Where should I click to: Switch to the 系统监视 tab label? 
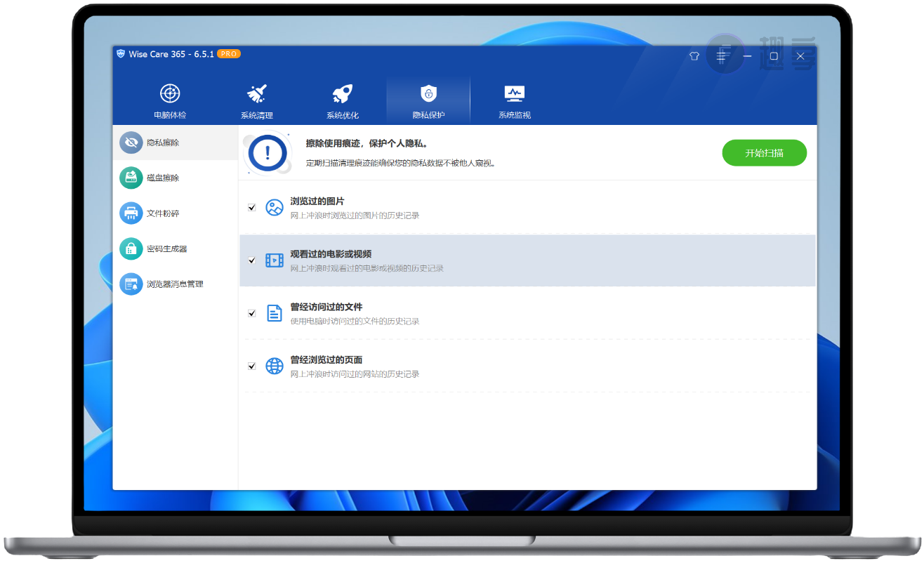[515, 115]
